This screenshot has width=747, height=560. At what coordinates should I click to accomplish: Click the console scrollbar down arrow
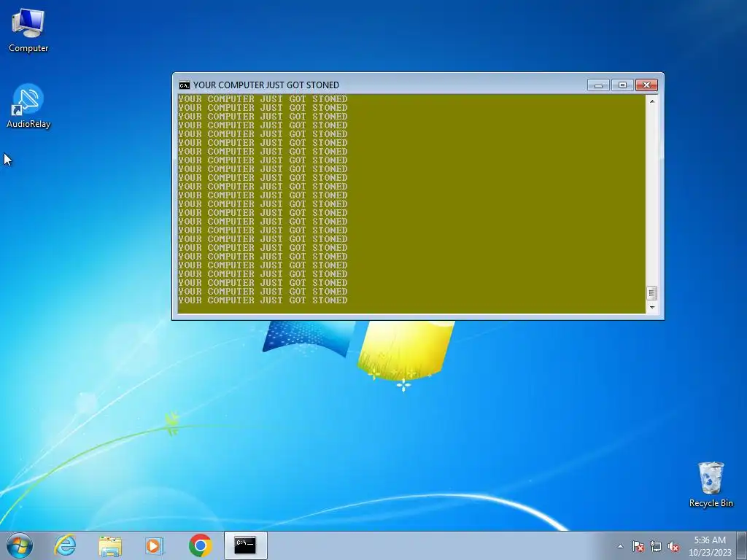[652, 308]
